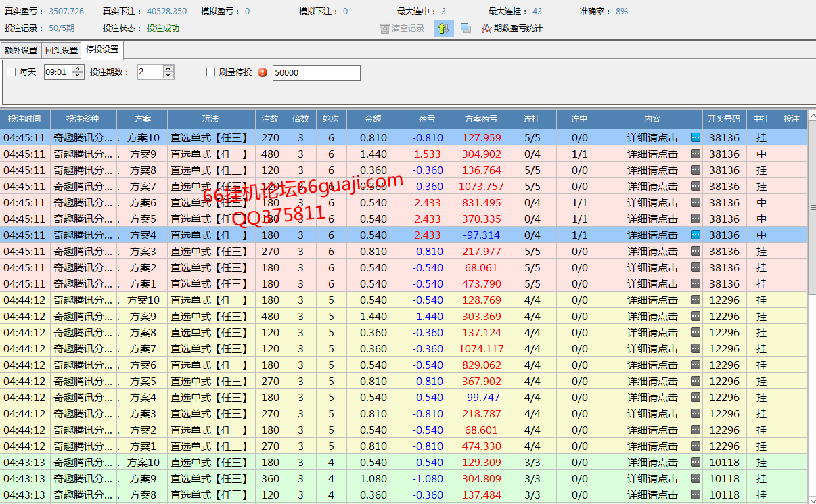Viewport: 816px width, 504px height.
Task: Open detail icon for 04:45:11 方案1 row
Action: pos(696,283)
